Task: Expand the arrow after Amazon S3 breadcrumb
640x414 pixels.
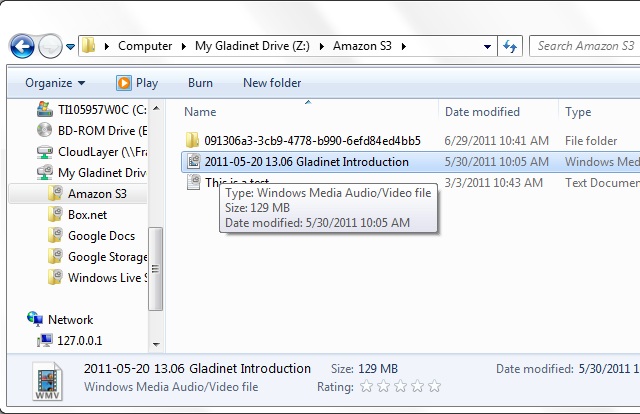Action: click(x=404, y=47)
